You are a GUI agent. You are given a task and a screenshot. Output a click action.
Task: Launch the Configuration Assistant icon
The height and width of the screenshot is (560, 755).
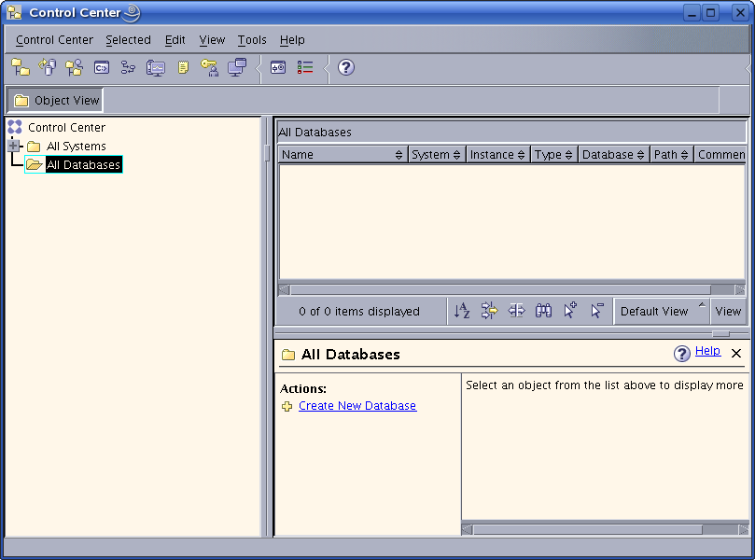tap(237, 67)
